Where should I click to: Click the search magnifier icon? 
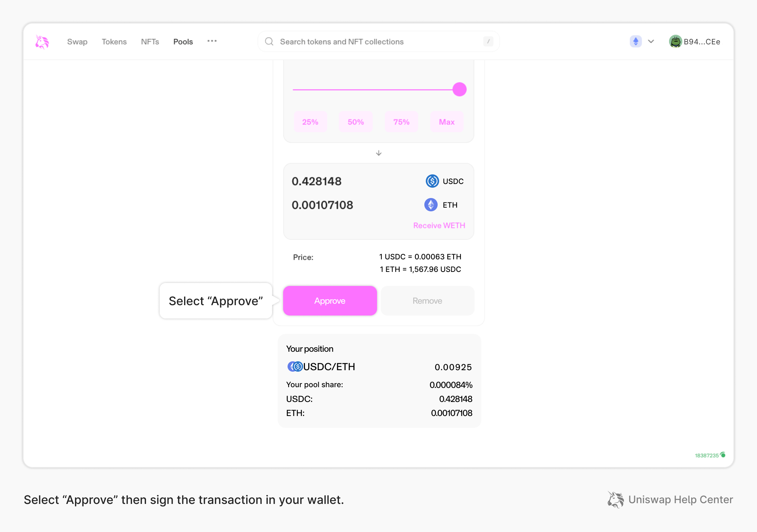pyautogui.click(x=269, y=41)
